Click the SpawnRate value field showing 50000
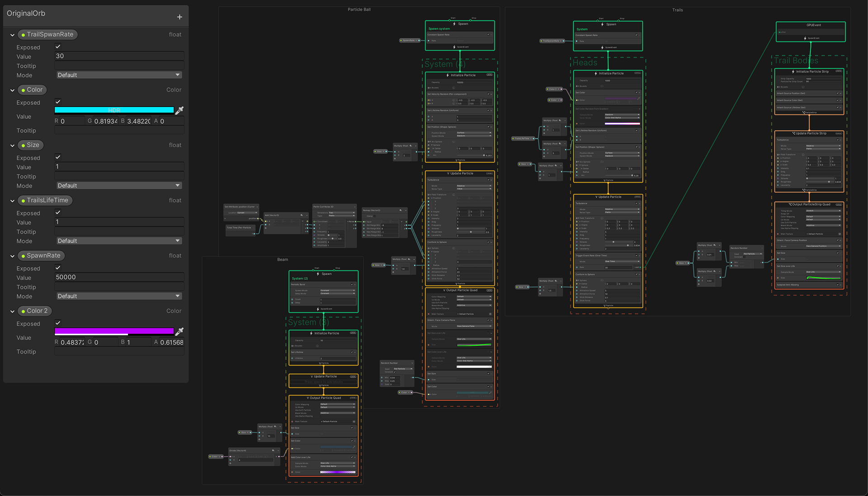Screen dimensions: 868x496 pos(119,277)
